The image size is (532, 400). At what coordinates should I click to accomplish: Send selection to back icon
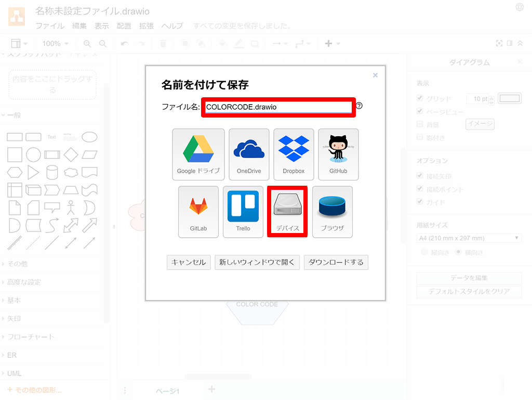(201, 44)
